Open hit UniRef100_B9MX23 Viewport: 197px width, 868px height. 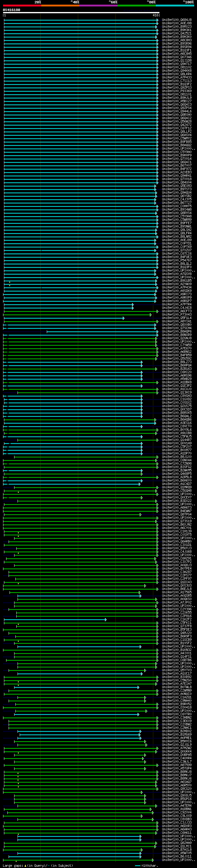(x=177, y=26)
